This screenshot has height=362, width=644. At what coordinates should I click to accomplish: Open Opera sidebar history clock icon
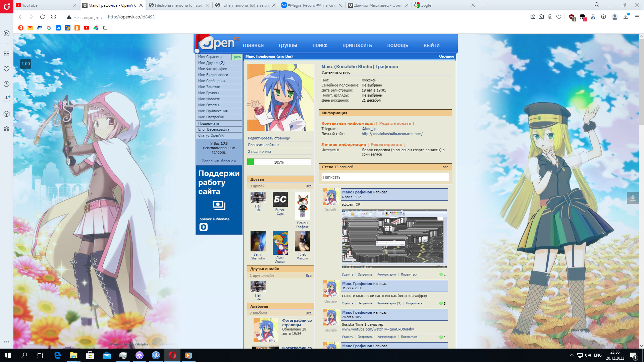(6, 84)
